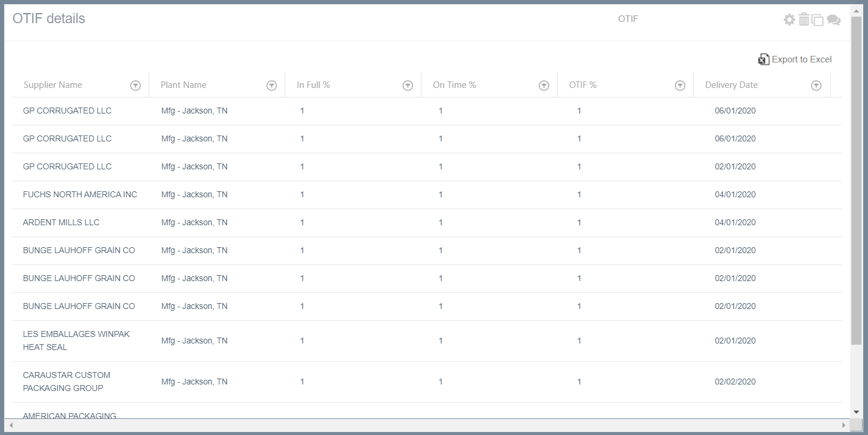Open widget settings gear icon
The width and height of the screenshot is (868, 435).
(x=789, y=20)
